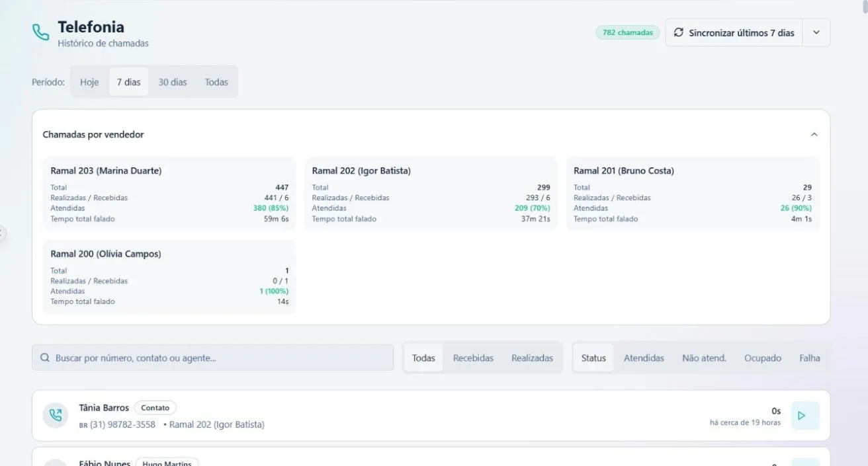Click the Ramal 203 (Marina Duarte) card title
This screenshot has height=466, width=868.
point(106,171)
